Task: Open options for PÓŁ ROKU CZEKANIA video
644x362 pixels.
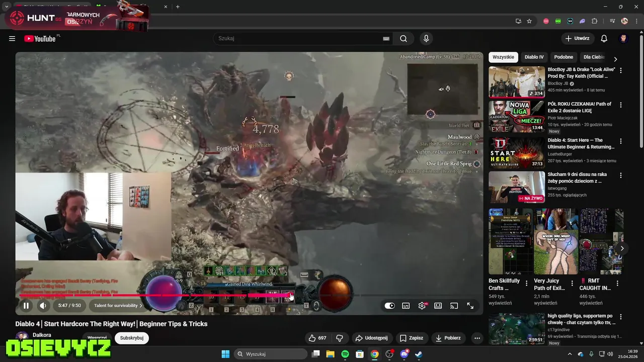Action: click(620, 106)
